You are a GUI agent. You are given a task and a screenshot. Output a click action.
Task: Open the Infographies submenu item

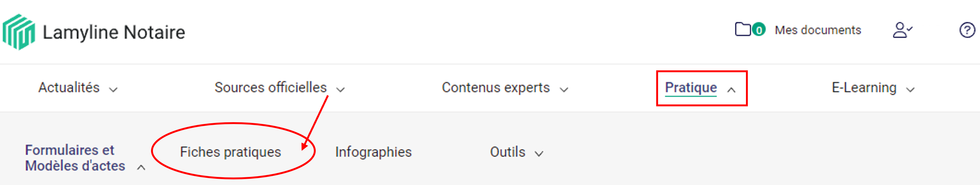373,152
